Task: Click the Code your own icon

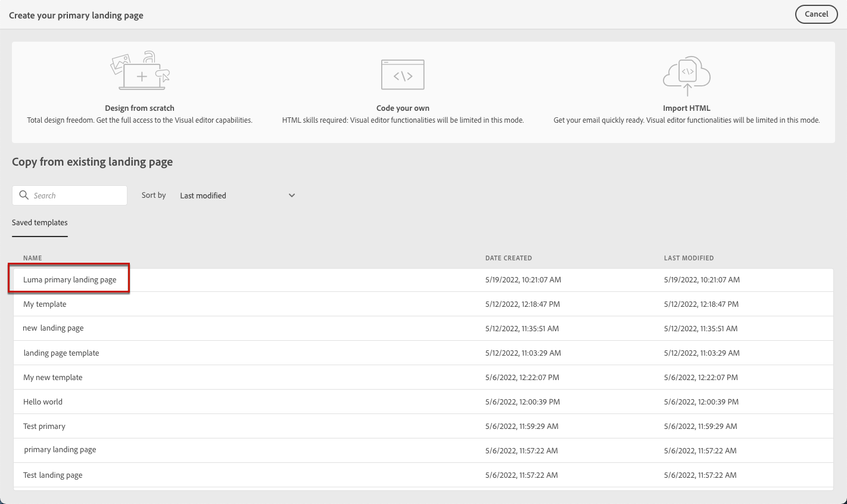Action: tap(403, 74)
